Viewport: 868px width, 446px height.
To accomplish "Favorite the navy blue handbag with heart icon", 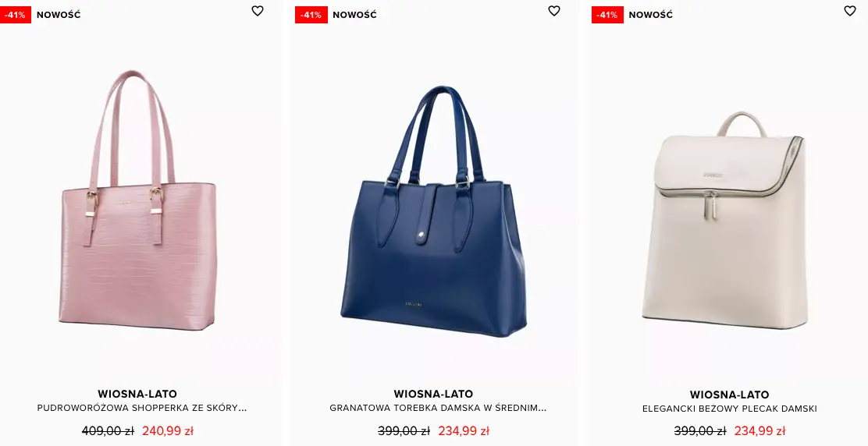I will pyautogui.click(x=554, y=11).
